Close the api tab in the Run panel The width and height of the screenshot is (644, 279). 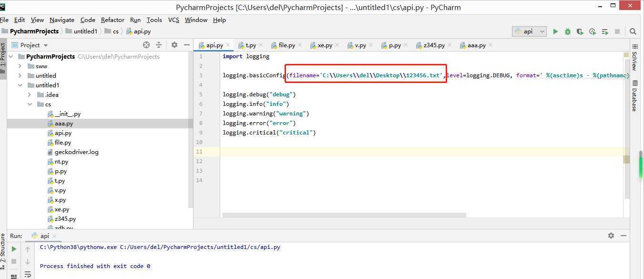(x=55, y=236)
